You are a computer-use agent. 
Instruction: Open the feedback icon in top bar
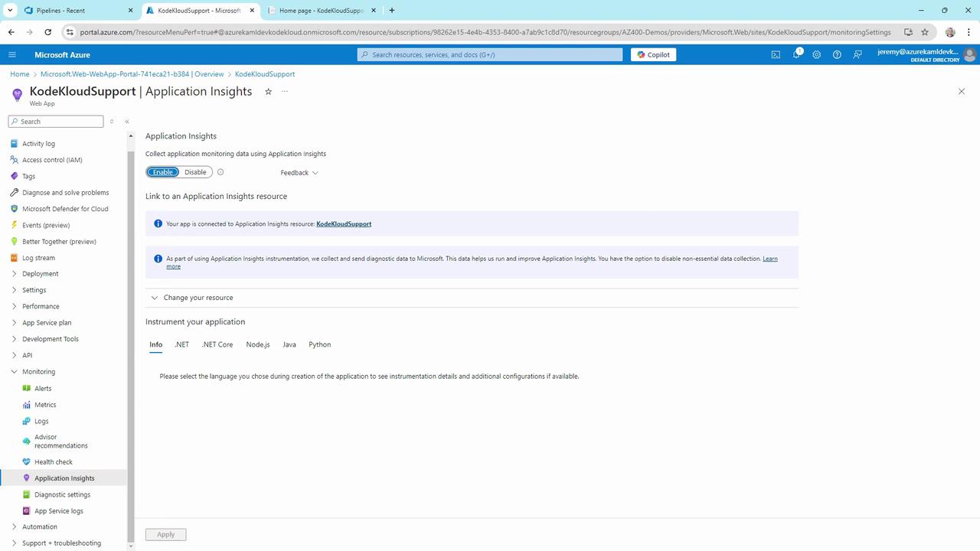[857, 55]
